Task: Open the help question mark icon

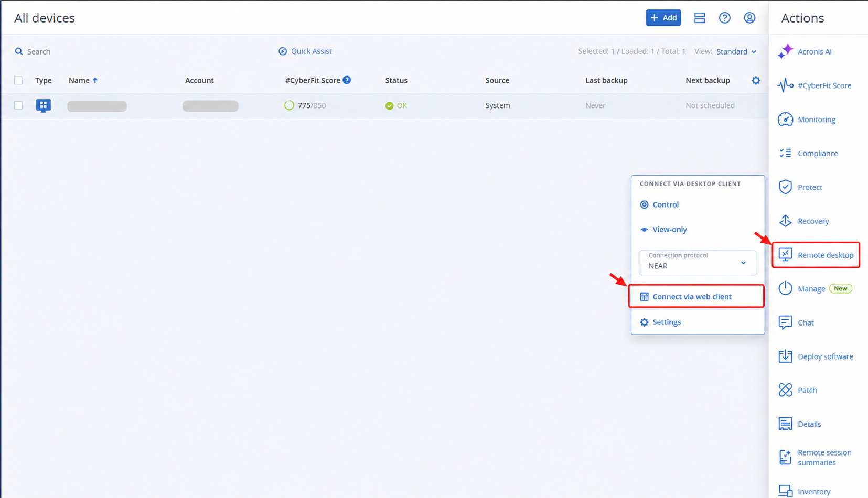Action: click(x=725, y=18)
